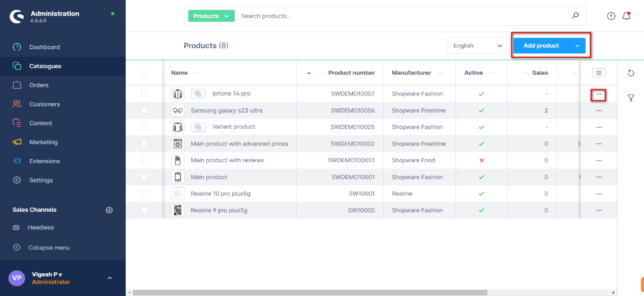The height and width of the screenshot is (296, 644).
Task: Open the Orders menu in sidebar
Action: click(x=39, y=85)
